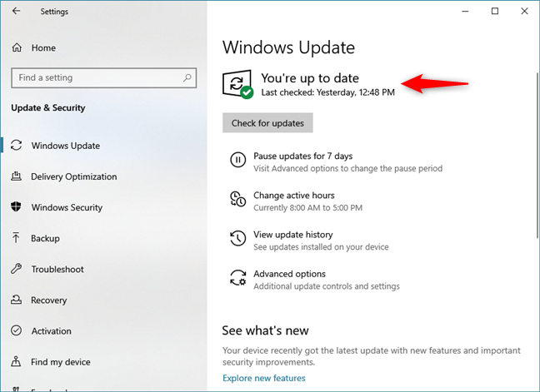Click the Activation checkmark circle icon
The width and height of the screenshot is (540, 392).
(x=16, y=330)
